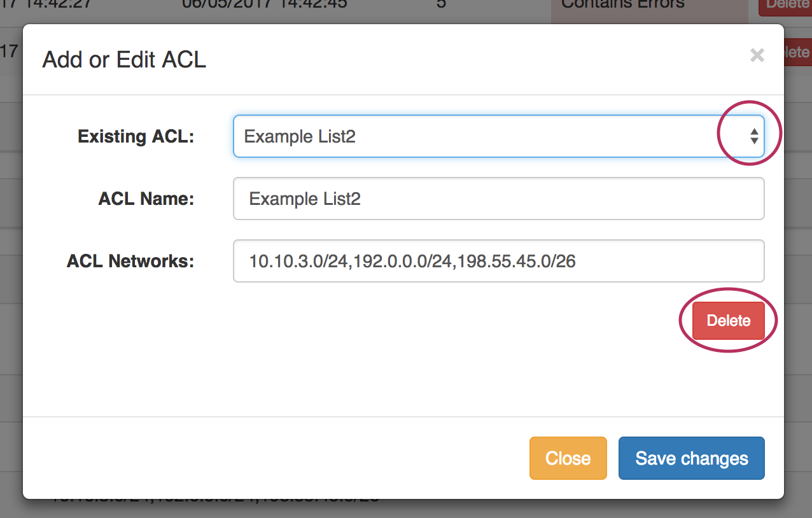
Task: Click the "5" count cell in background table
Action: coord(441,5)
